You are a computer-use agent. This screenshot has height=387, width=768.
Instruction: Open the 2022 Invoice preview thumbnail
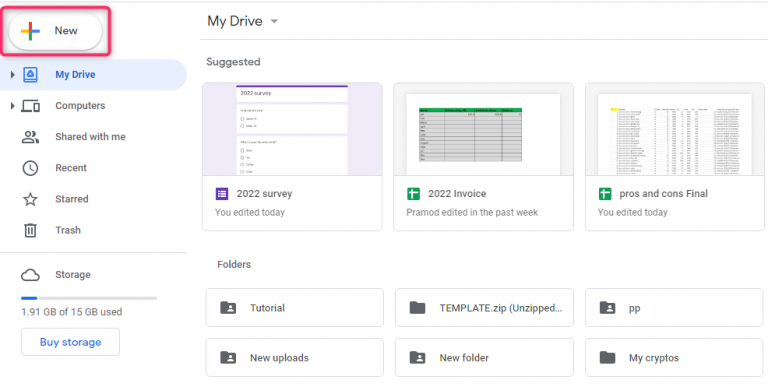(483, 129)
